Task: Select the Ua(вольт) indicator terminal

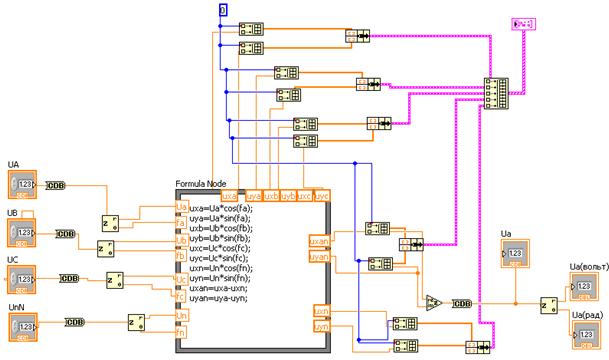Action: [x=584, y=287]
